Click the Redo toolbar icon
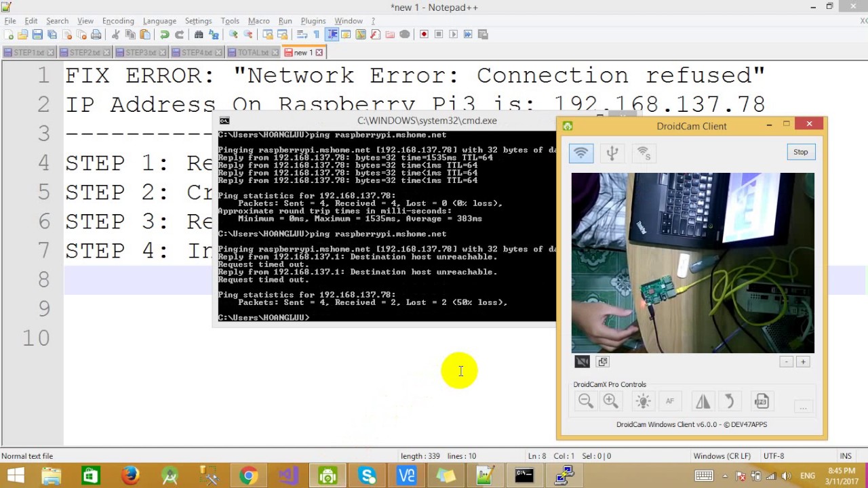The width and height of the screenshot is (868, 488). [x=179, y=34]
